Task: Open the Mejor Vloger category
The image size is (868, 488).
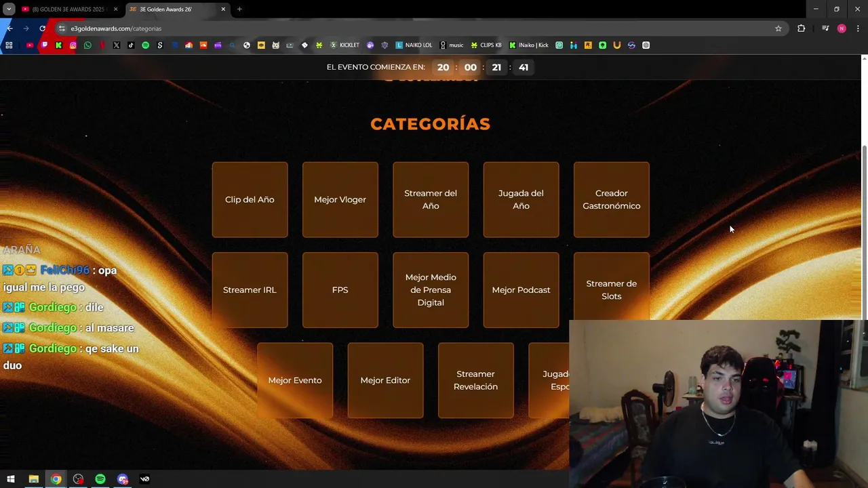Action: click(340, 199)
